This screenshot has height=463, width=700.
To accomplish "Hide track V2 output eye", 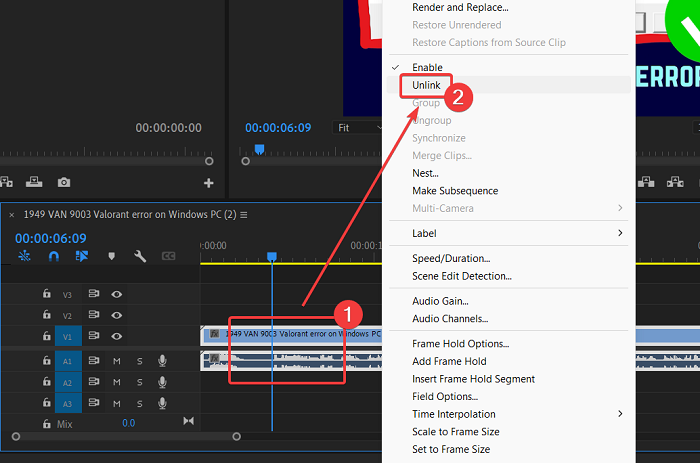I will coord(117,315).
